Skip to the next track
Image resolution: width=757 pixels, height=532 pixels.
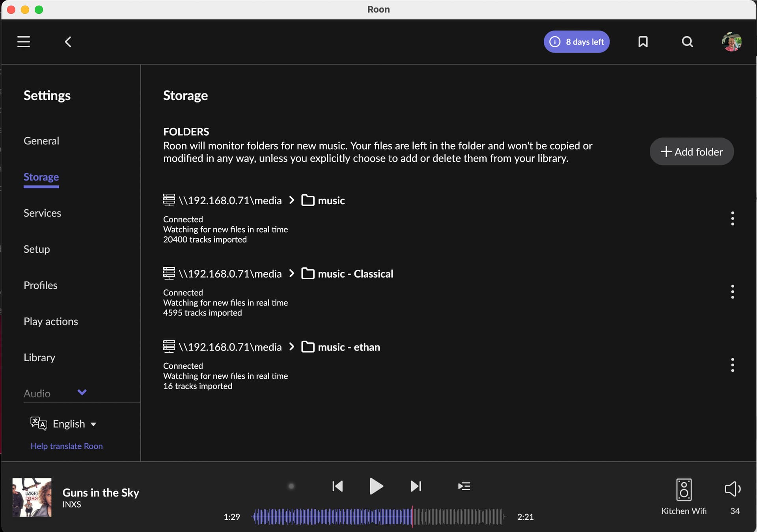[416, 486]
